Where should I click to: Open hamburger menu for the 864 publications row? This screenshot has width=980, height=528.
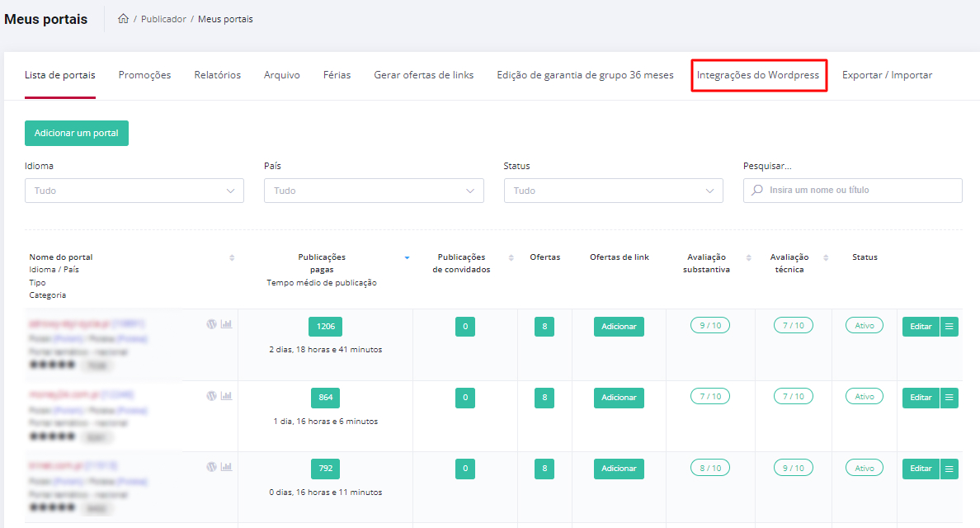[949, 398]
